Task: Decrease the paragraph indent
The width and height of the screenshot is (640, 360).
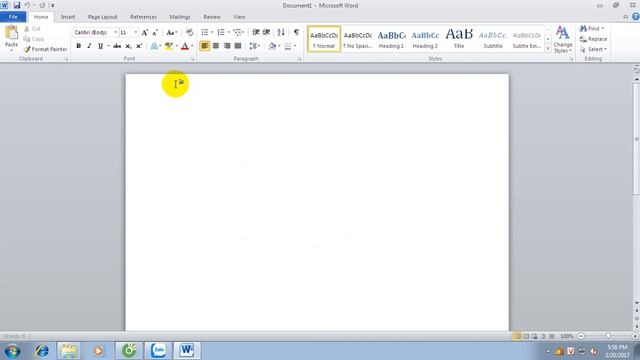Action: (256, 32)
